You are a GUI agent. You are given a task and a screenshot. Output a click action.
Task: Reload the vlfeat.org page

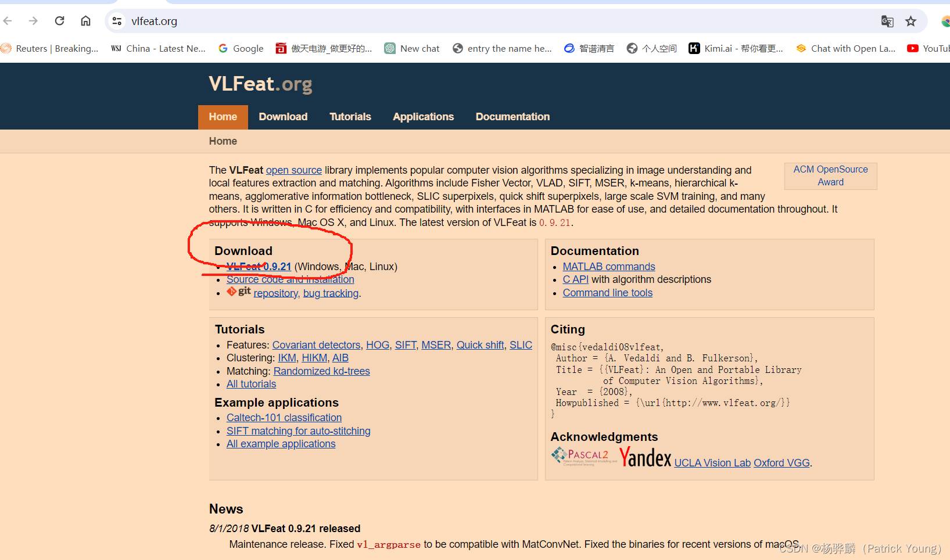[59, 21]
